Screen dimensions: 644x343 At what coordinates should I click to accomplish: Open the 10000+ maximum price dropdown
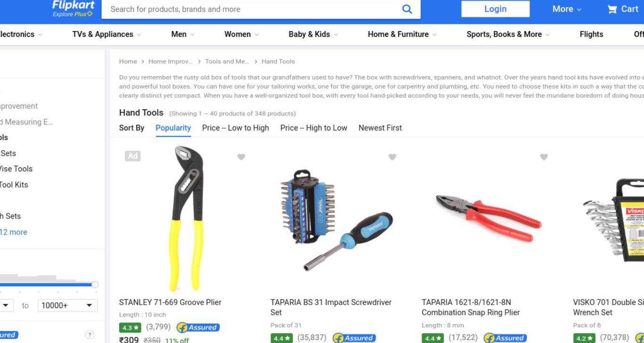coord(67,305)
